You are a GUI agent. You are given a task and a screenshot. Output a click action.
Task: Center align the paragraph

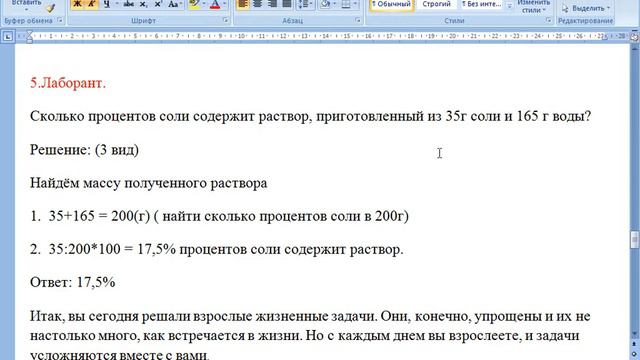(258, 4)
